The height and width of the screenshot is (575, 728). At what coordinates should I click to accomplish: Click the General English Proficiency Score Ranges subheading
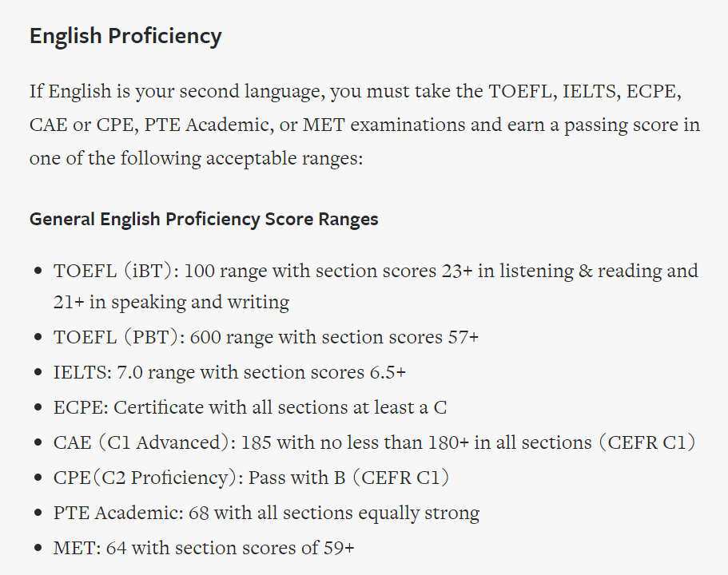pyautogui.click(x=204, y=219)
